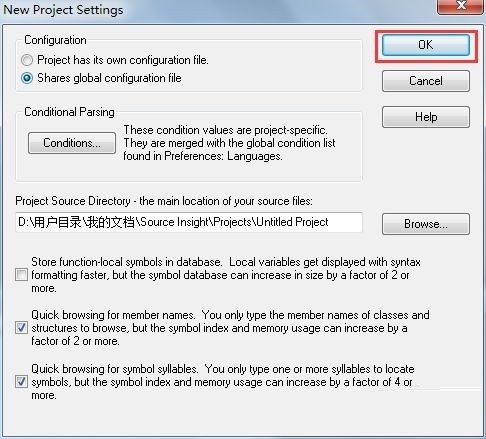
Task: Click the Cancel button
Action: point(426,81)
